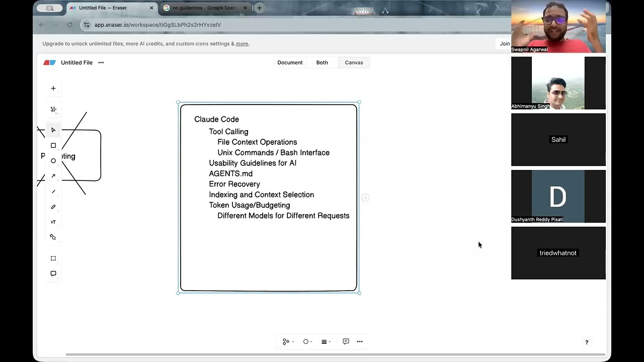Open the fill color dropdown in the bottom toolbar

pos(307,342)
